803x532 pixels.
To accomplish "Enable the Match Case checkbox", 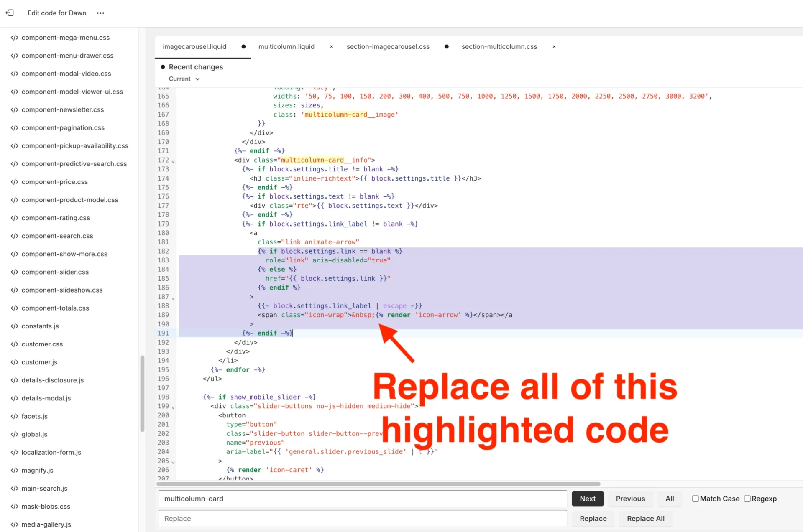I will 695,499.
